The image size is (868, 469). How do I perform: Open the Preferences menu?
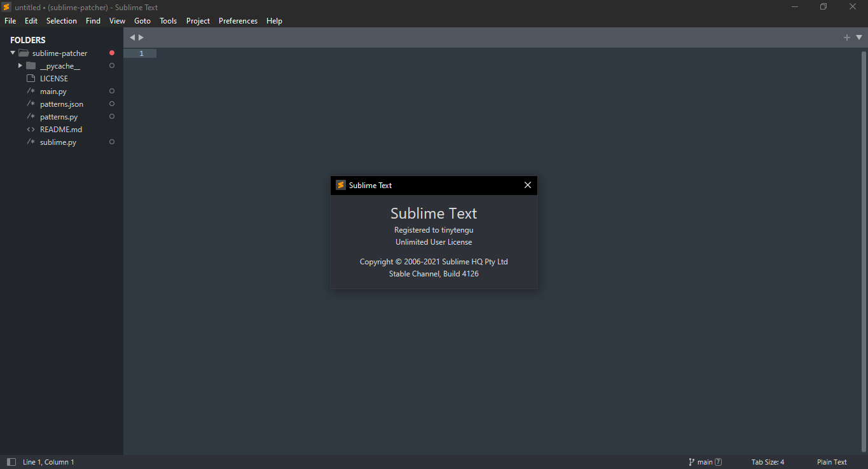pyautogui.click(x=238, y=21)
